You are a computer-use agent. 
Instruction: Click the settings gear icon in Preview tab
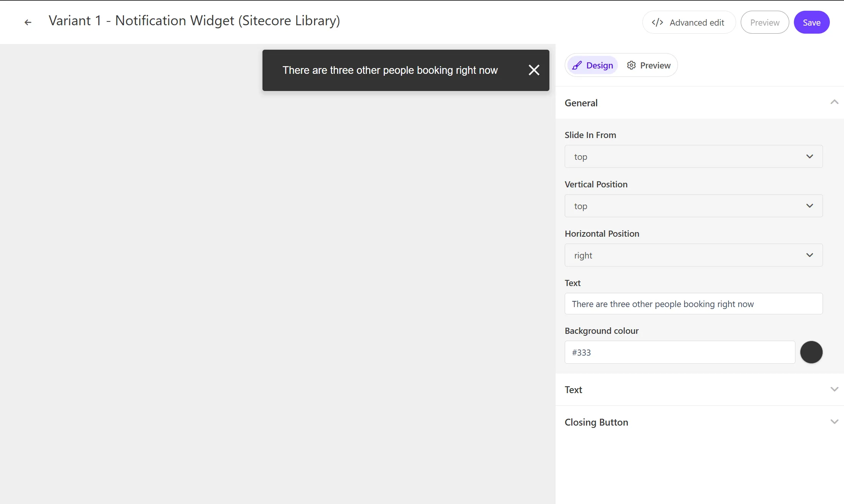point(632,65)
